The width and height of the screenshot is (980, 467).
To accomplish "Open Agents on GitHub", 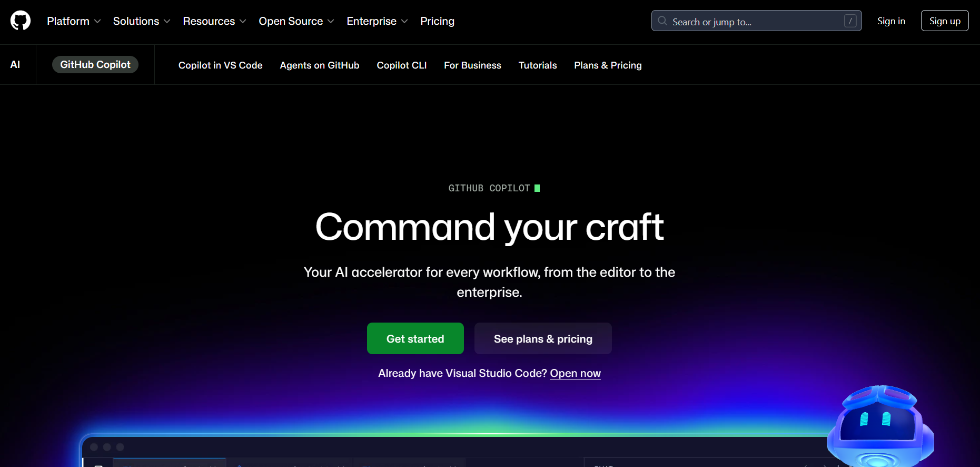I will tap(320, 65).
